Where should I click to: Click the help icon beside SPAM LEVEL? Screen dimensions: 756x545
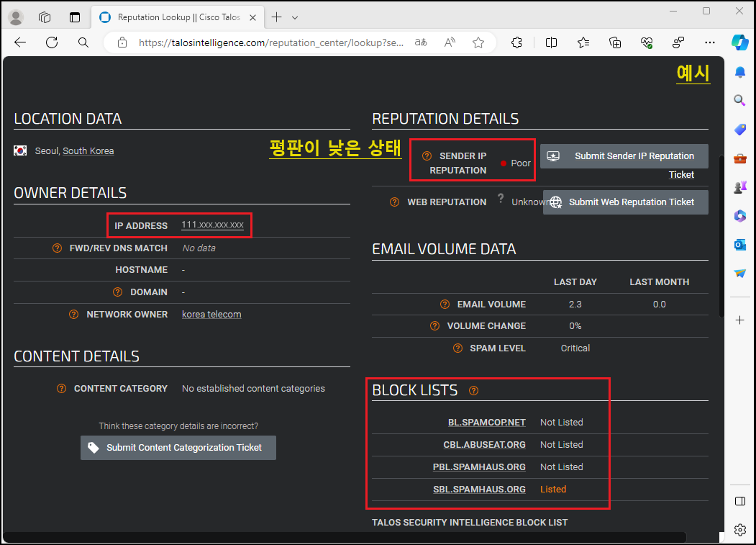[457, 348]
